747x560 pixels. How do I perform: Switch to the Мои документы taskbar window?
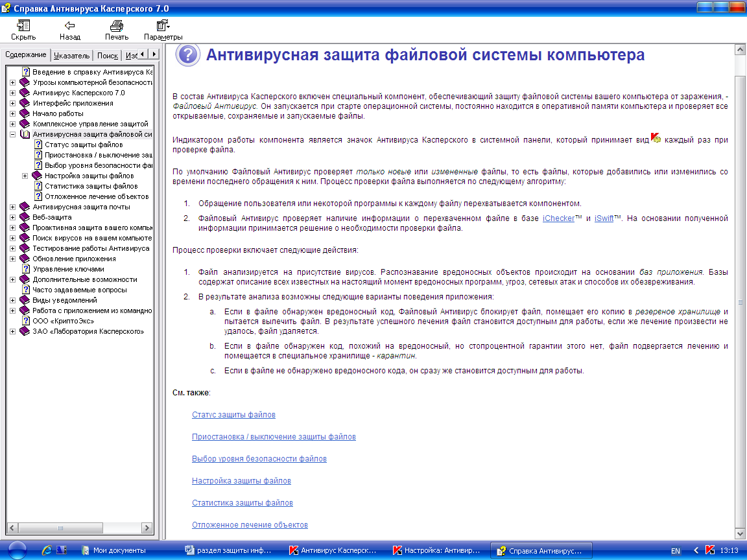pos(114,550)
